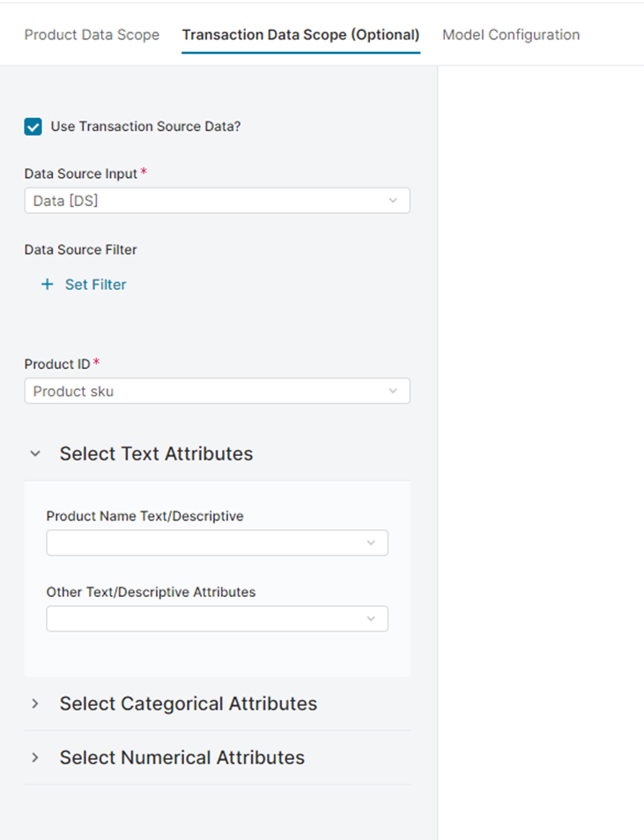Click the Product ID dropdown chevron
Screen dimensions: 644x840
(393, 391)
